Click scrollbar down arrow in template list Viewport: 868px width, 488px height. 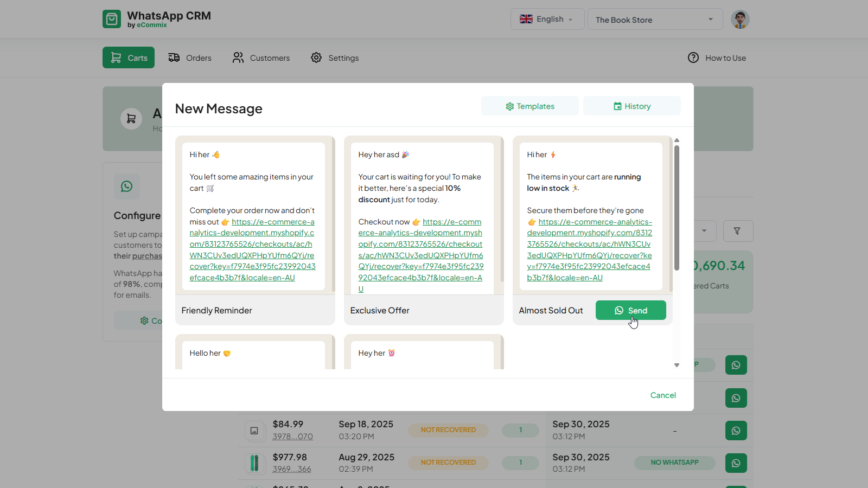676,365
